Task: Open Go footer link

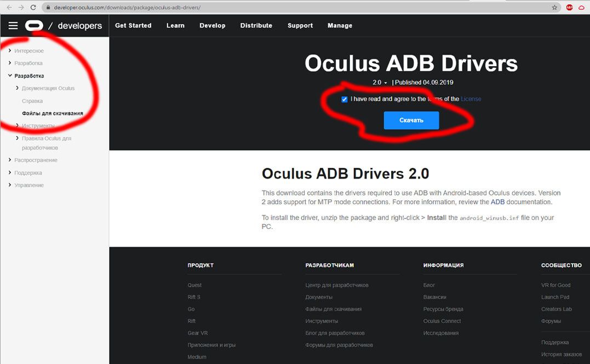Action: click(x=191, y=309)
